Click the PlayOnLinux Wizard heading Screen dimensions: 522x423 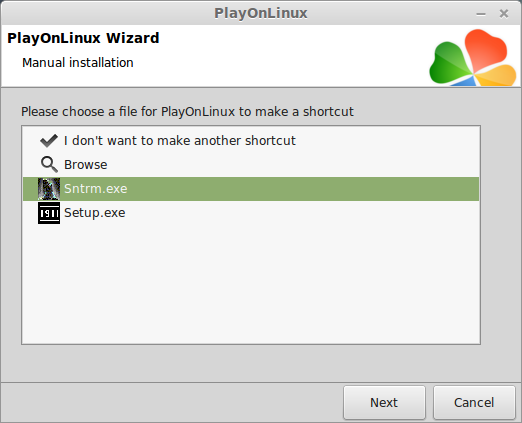coord(83,38)
